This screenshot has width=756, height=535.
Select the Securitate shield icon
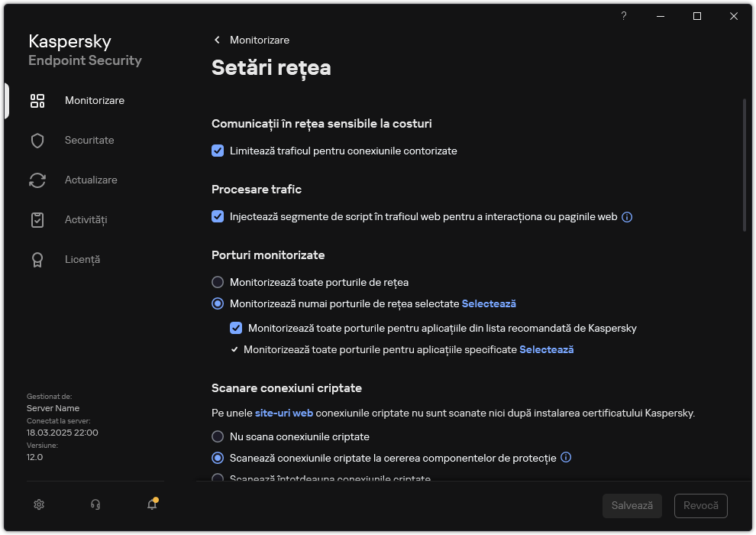pos(37,140)
